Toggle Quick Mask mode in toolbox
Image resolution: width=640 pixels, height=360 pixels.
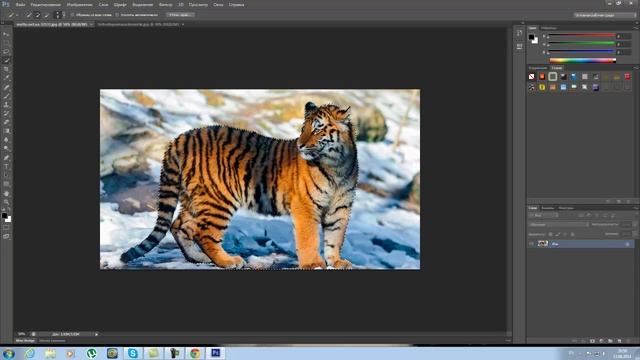tap(6, 228)
